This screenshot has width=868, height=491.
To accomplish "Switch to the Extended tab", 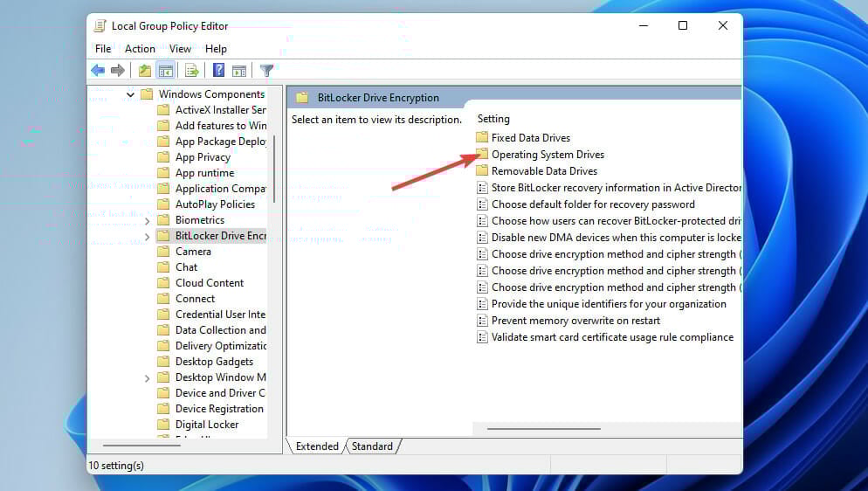I will pyautogui.click(x=317, y=446).
